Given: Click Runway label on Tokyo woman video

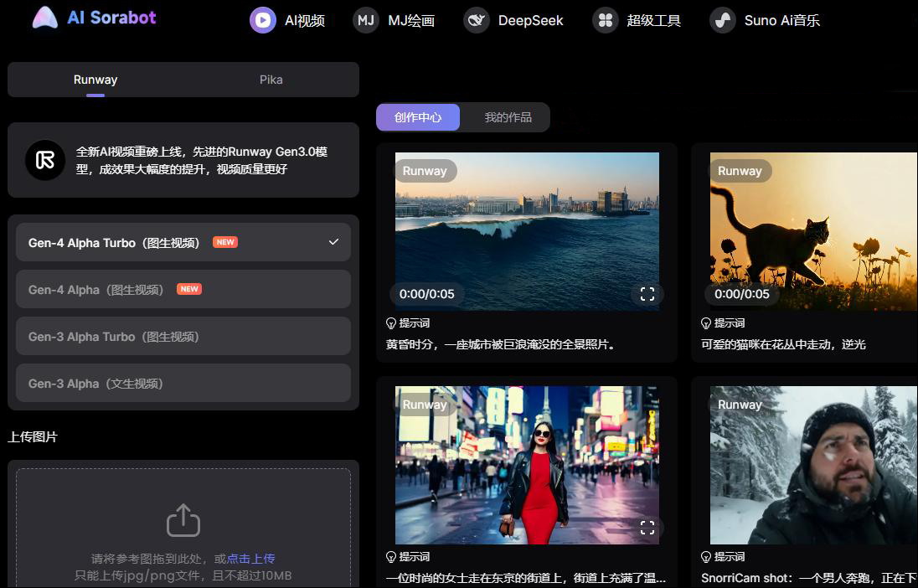Looking at the screenshot, I should (425, 405).
